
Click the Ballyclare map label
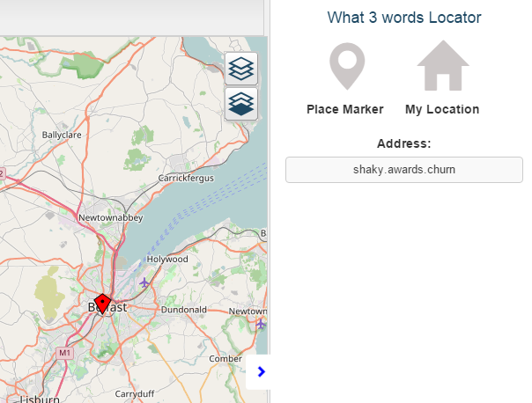[x=62, y=135]
